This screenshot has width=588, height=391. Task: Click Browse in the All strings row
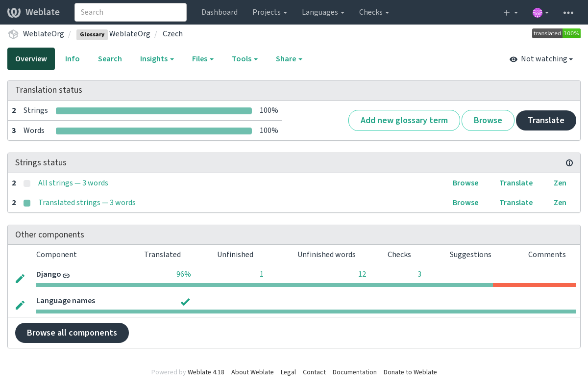tap(465, 183)
